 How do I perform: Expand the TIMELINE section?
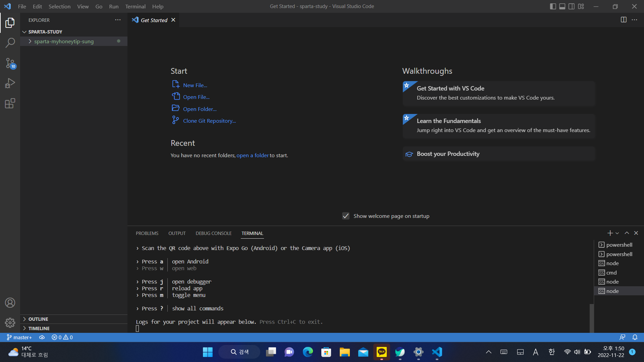pos(74,328)
